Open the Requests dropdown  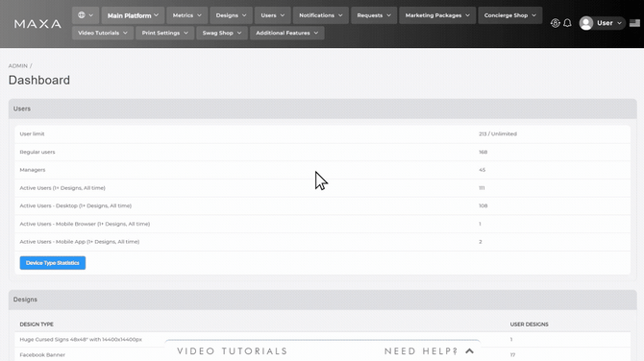pyautogui.click(x=374, y=15)
